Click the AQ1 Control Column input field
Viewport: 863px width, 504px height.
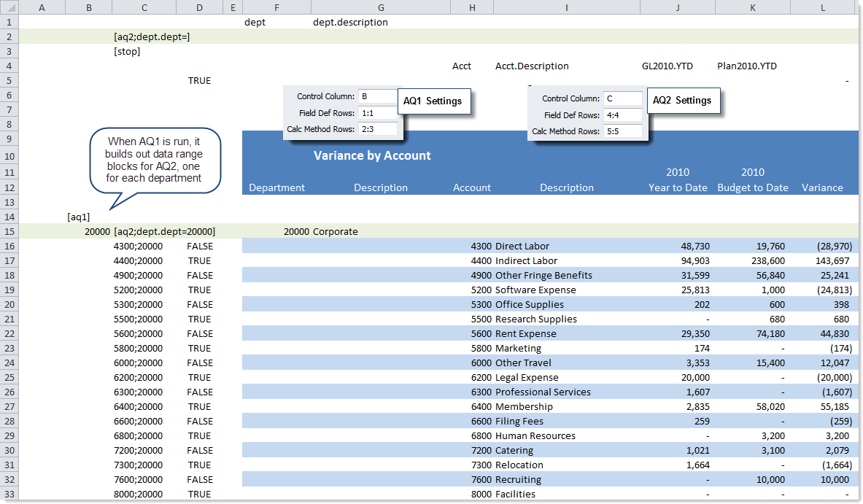click(x=377, y=96)
